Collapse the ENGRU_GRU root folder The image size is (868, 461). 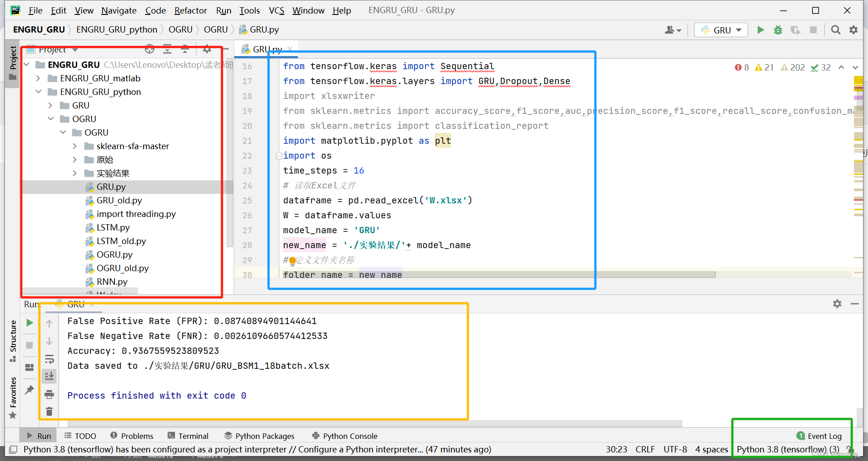pyautogui.click(x=27, y=65)
